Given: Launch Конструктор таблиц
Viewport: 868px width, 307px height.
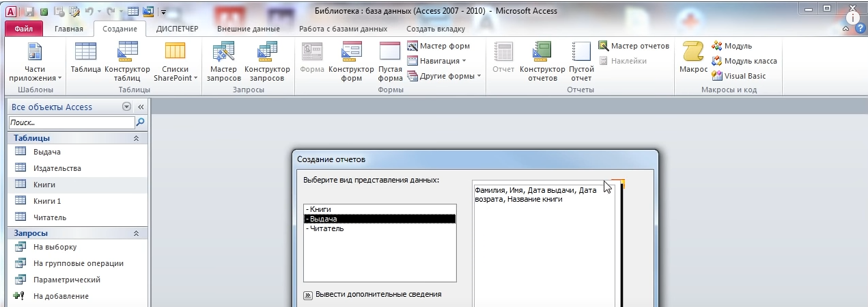Looking at the screenshot, I should pos(127,62).
